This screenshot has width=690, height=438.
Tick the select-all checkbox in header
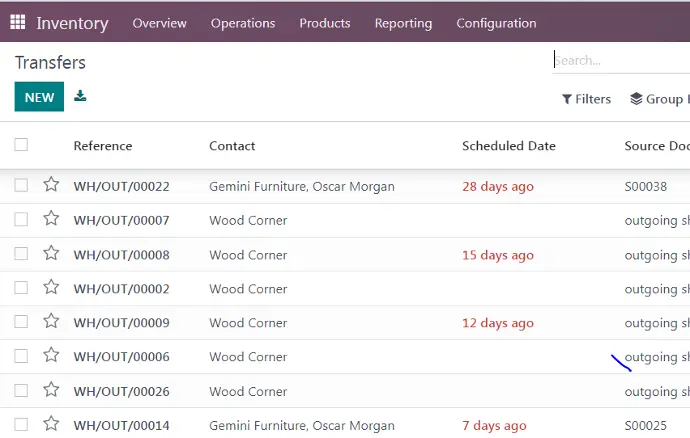[21, 145]
